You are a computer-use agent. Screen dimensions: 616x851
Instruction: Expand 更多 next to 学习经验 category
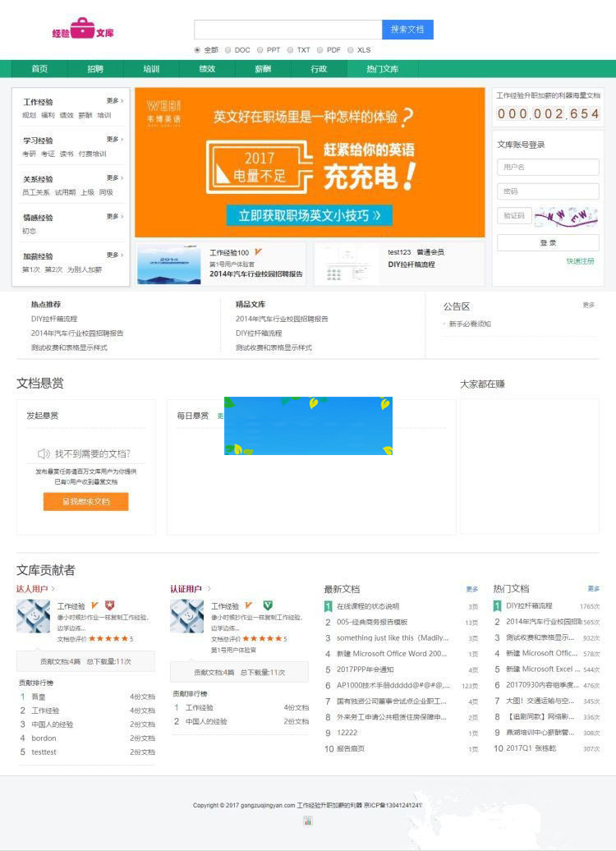click(114, 140)
